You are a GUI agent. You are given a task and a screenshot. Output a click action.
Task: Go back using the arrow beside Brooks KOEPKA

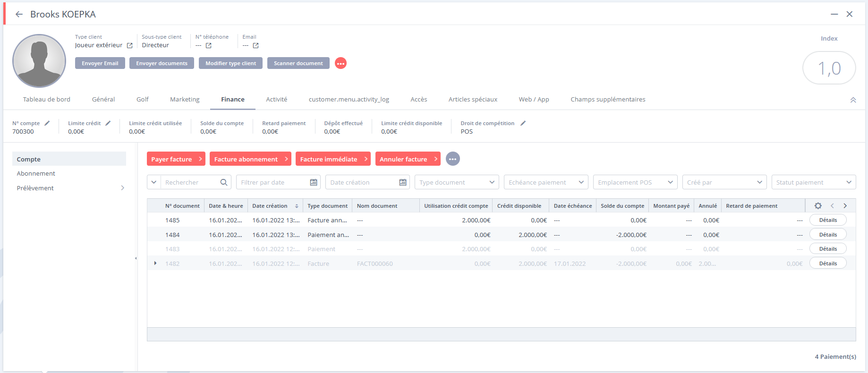click(19, 14)
